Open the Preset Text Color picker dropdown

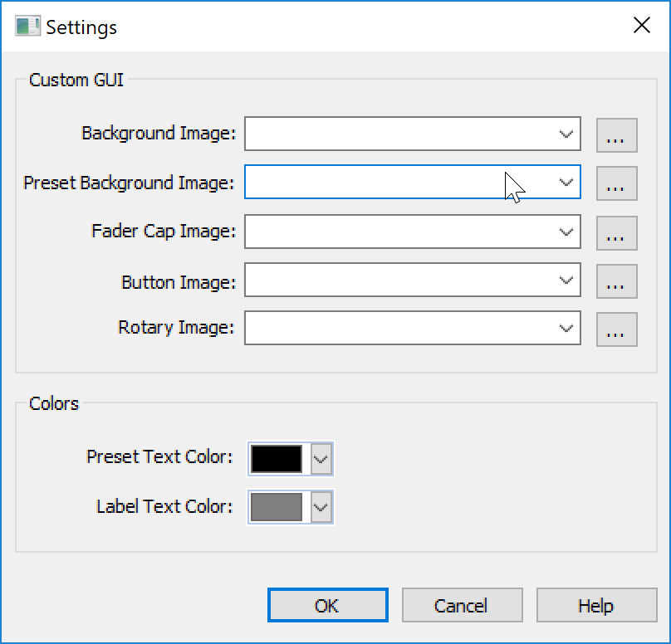pos(322,459)
